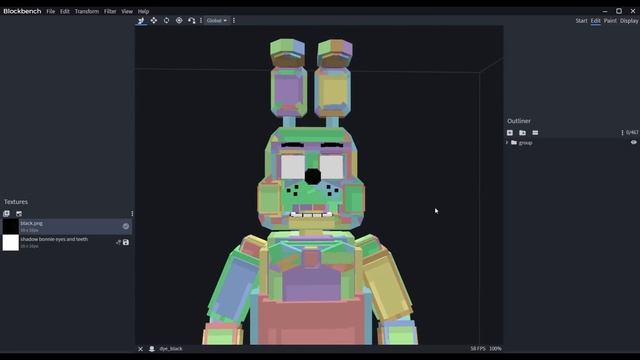This screenshot has height=360, width=640.
Task: Click the dye_black project name
Action: point(171,349)
